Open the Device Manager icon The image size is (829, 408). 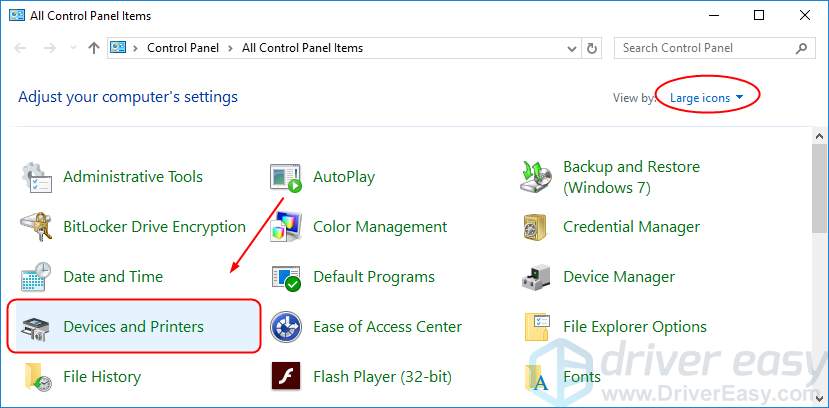[536, 277]
